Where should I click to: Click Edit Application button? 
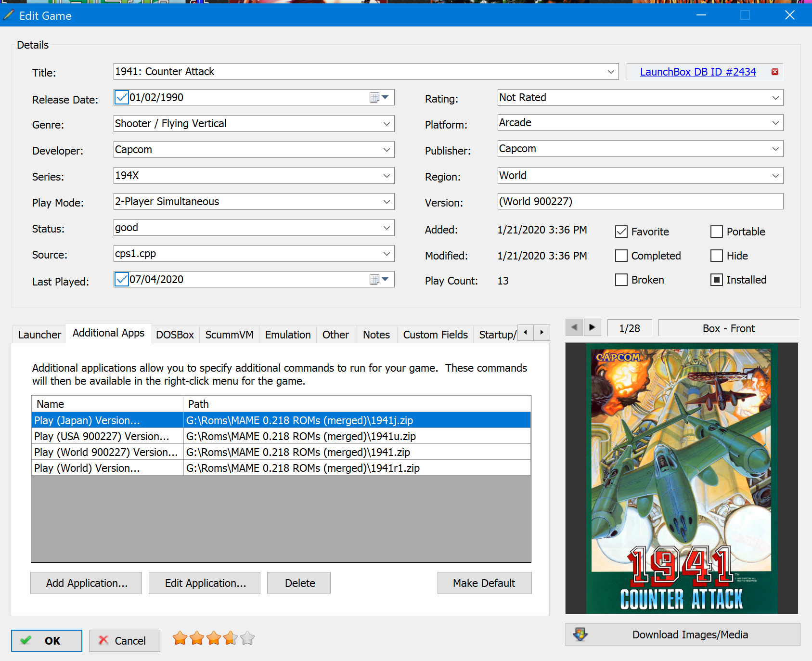coord(205,583)
